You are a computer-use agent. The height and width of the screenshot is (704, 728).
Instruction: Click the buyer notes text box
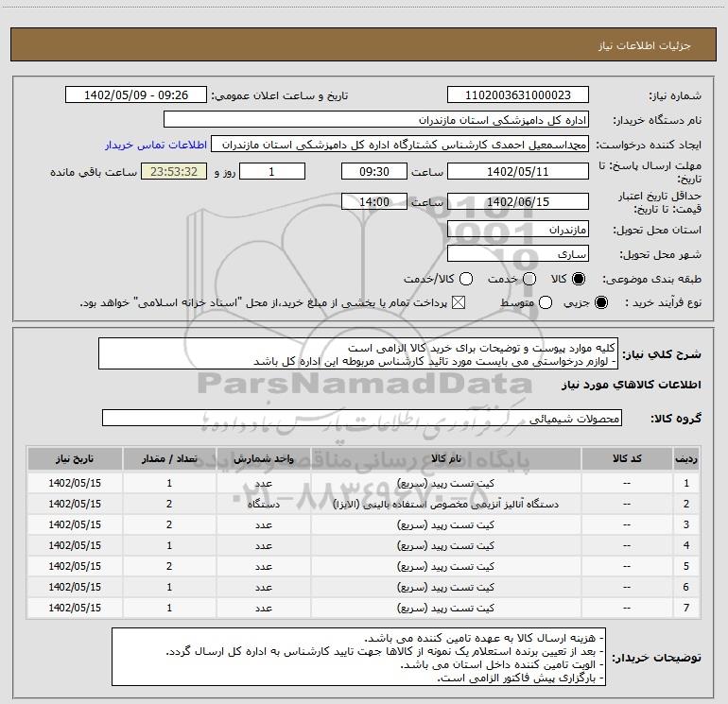[359, 657]
